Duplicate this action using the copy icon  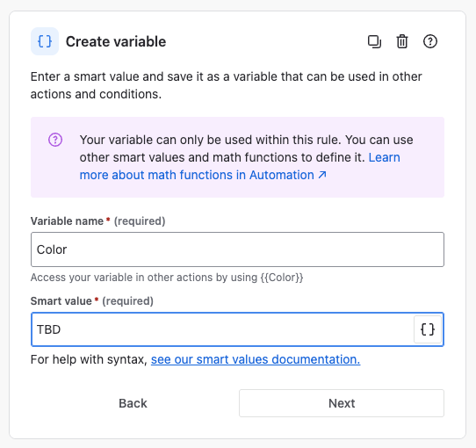(x=374, y=41)
